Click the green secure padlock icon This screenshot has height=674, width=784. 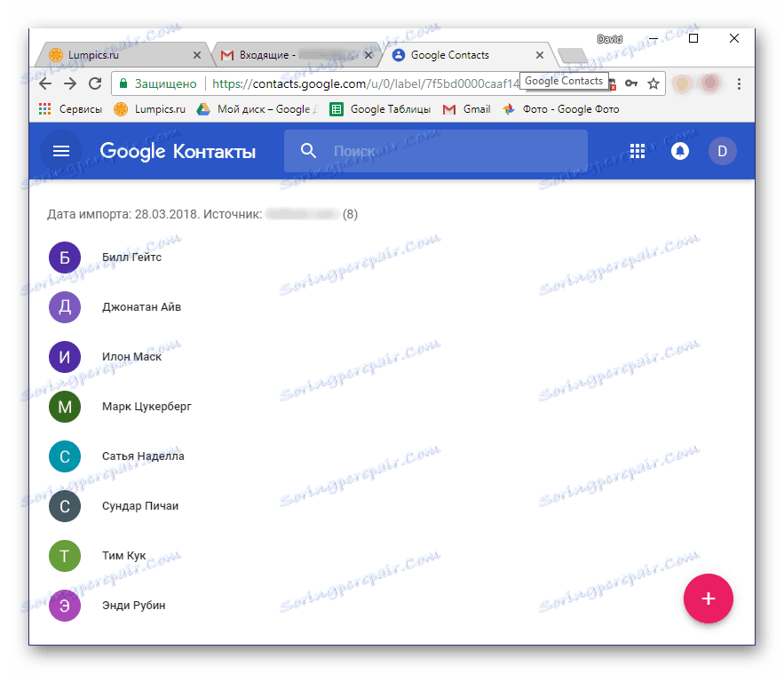pos(123,83)
